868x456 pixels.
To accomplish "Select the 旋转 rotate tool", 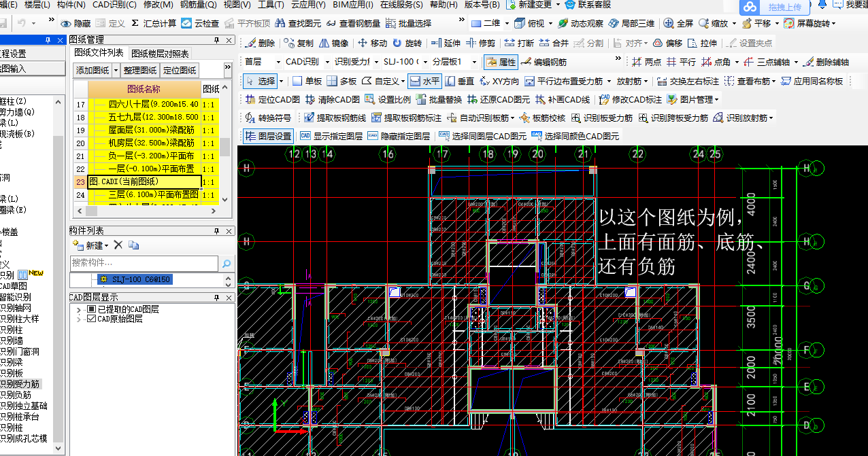I will (407, 43).
